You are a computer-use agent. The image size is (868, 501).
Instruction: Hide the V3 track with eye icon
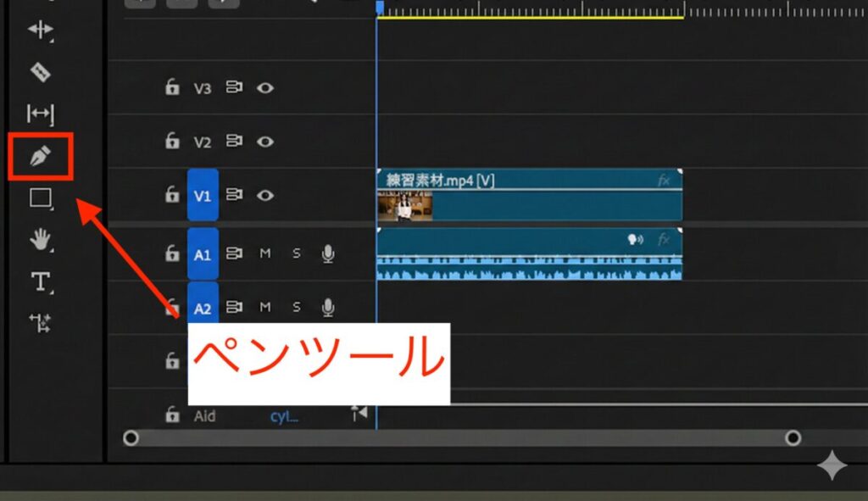coord(264,87)
